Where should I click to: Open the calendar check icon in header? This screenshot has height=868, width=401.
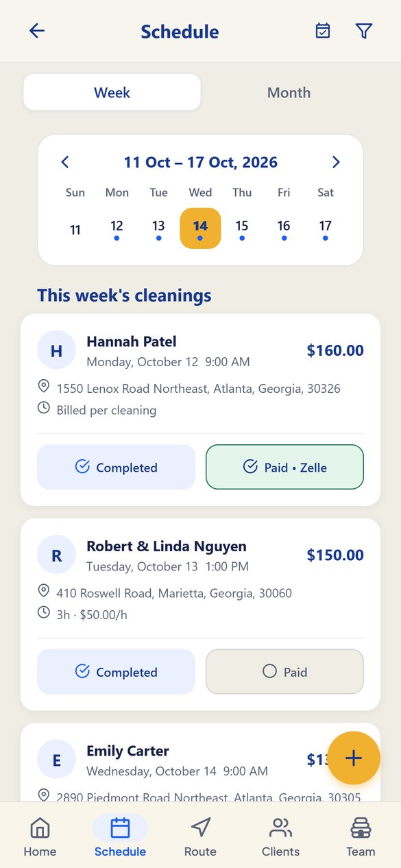click(x=323, y=31)
